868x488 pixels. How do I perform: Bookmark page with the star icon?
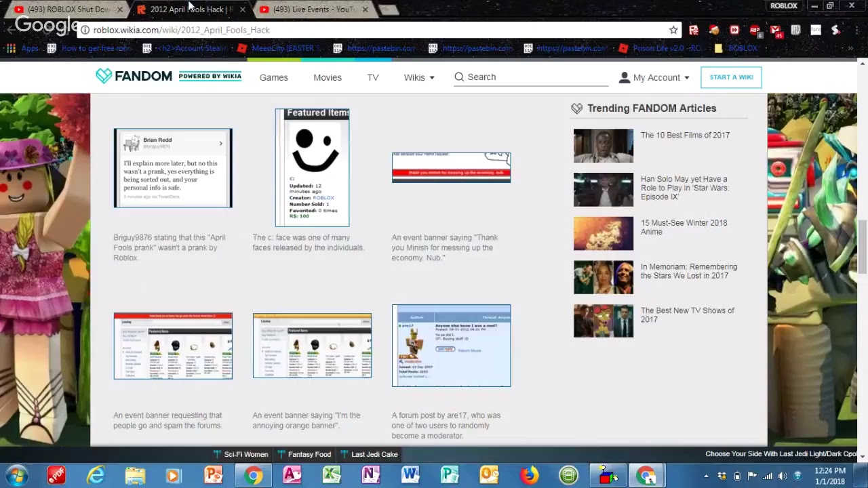click(673, 30)
